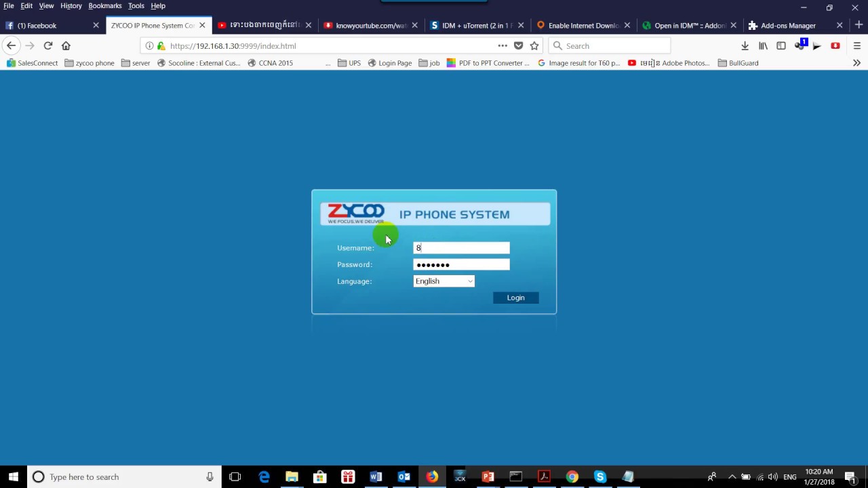Click the Login button
This screenshot has width=868, height=488.
(515, 298)
